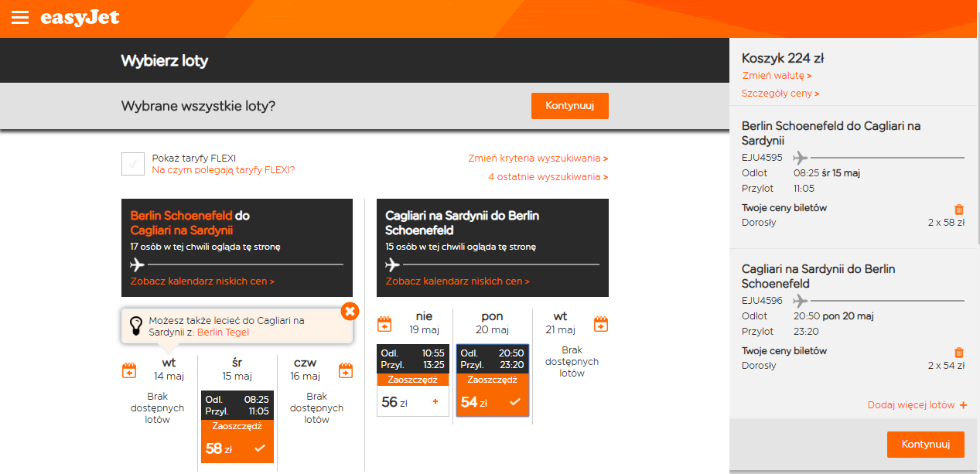Show later return dates calendar icon
The image size is (980, 474).
(x=601, y=323)
